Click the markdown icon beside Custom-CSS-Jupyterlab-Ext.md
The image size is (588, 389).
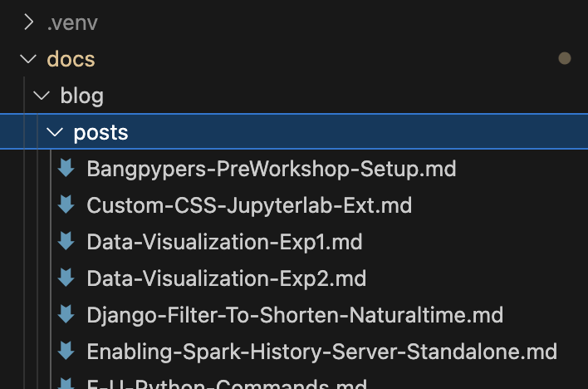pos(66,205)
